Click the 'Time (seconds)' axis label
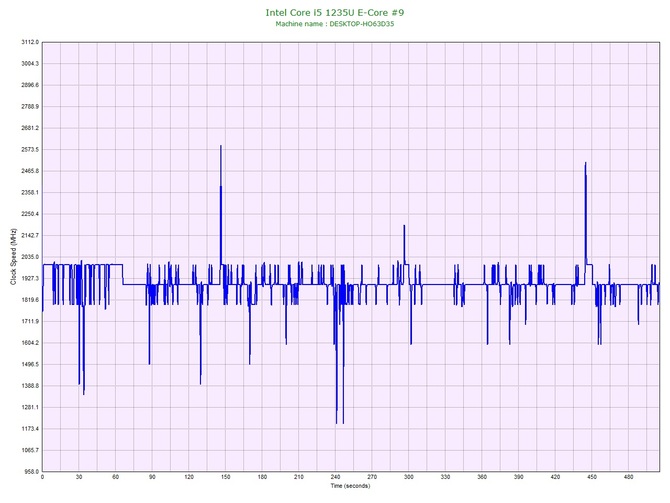Image resolution: width=670 pixels, height=503 pixels. coord(350,486)
